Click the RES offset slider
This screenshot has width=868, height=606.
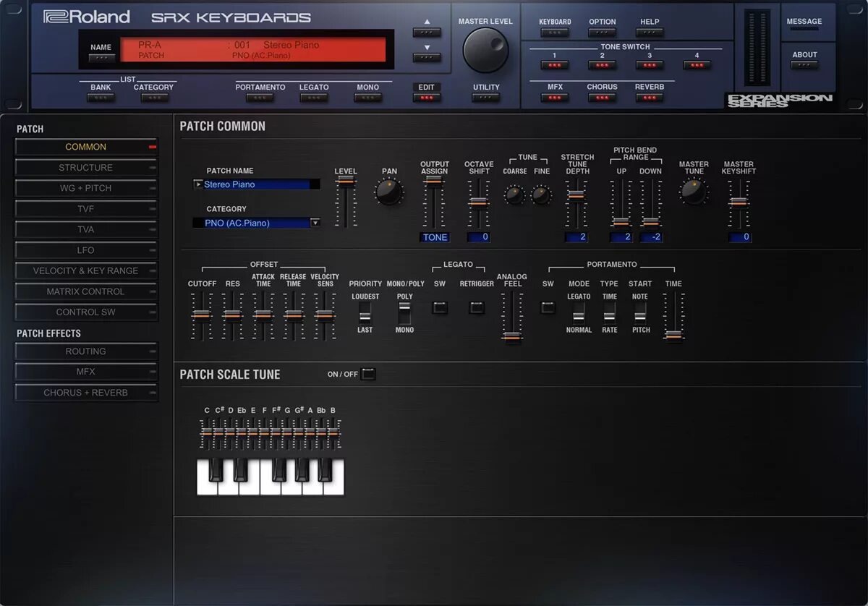coord(232,315)
